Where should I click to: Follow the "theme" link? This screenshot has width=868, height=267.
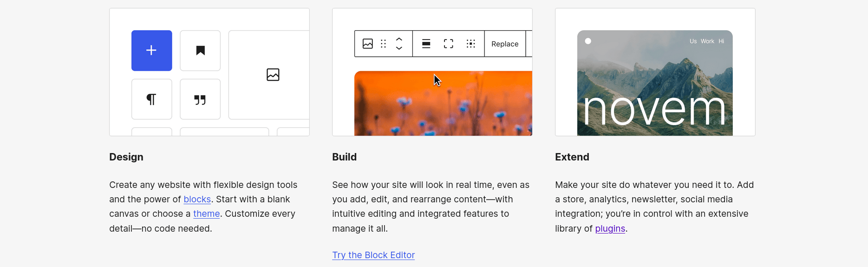pos(206,214)
